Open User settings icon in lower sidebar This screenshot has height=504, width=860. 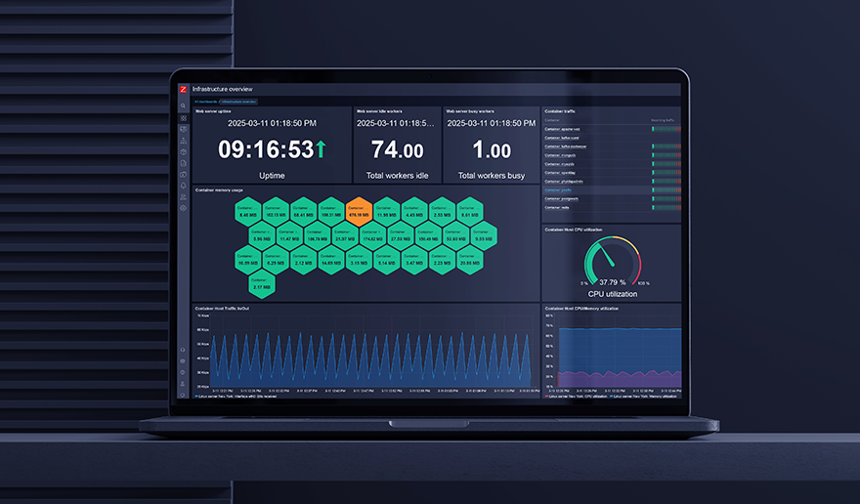coord(183,384)
